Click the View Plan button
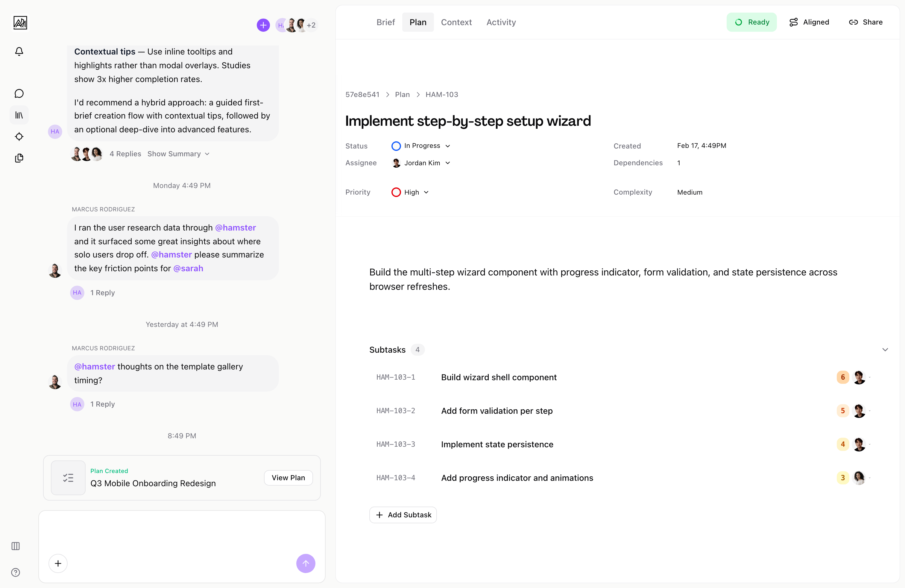The height and width of the screenshot is (588, 905). (288, 478)
